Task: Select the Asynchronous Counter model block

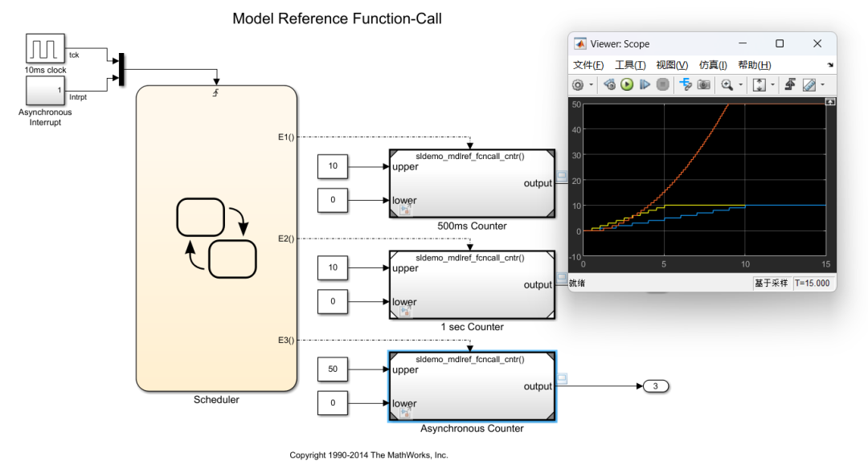Action: coord(473,386)
